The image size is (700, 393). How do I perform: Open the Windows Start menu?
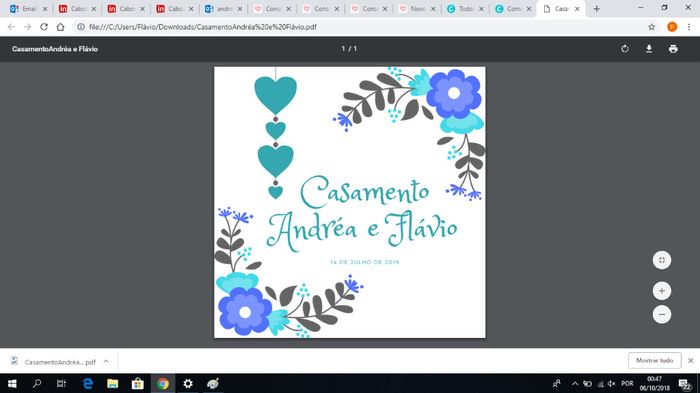tap(12, 384)
